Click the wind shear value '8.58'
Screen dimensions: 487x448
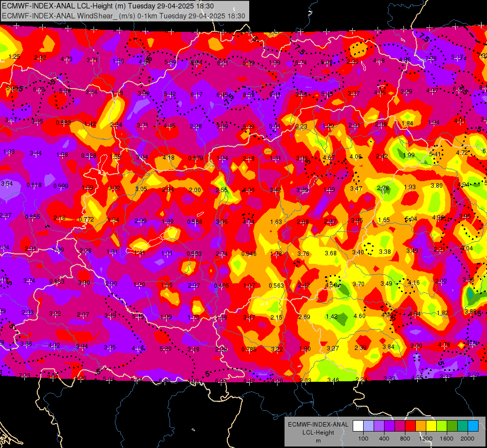(249, 95)
